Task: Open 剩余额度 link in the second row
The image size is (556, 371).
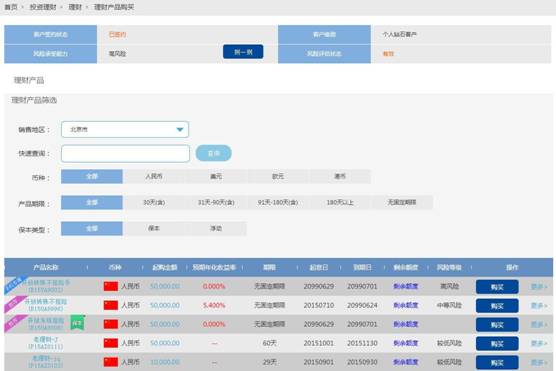Action: tap(406, 305)
